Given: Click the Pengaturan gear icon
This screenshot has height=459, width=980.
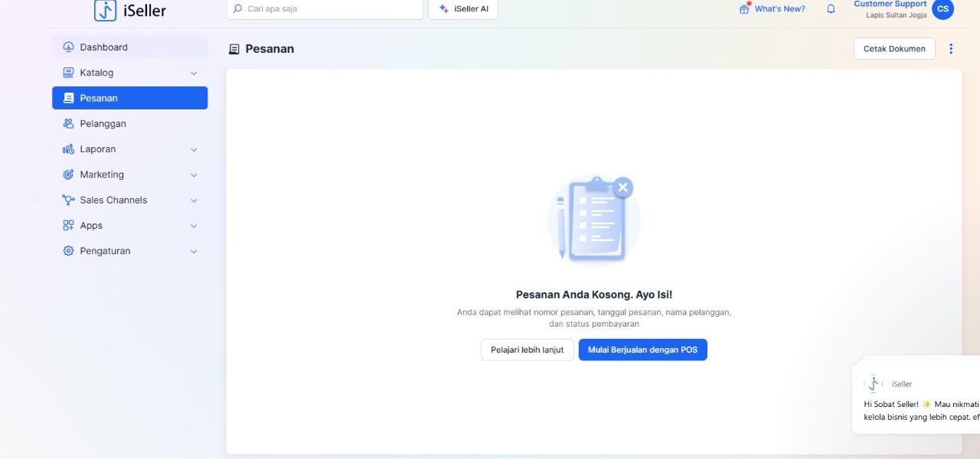Looking at the screenshot, I should coord(68,251).
